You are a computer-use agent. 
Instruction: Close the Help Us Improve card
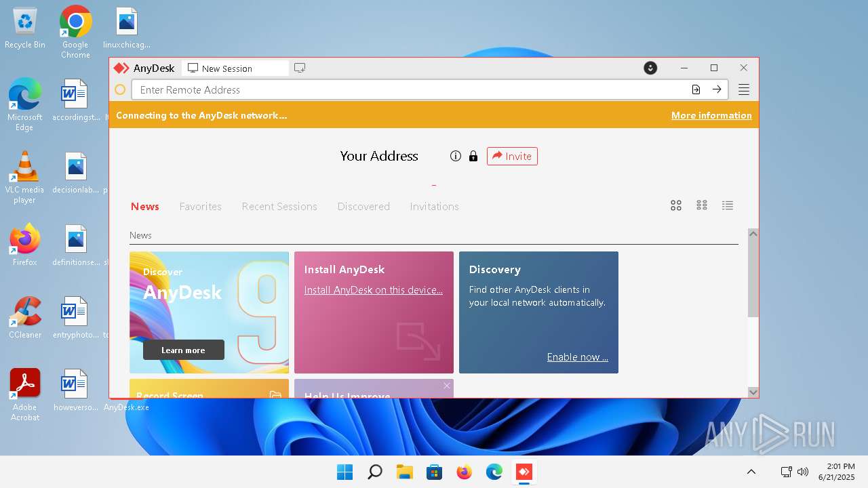[x=447, y=386]
